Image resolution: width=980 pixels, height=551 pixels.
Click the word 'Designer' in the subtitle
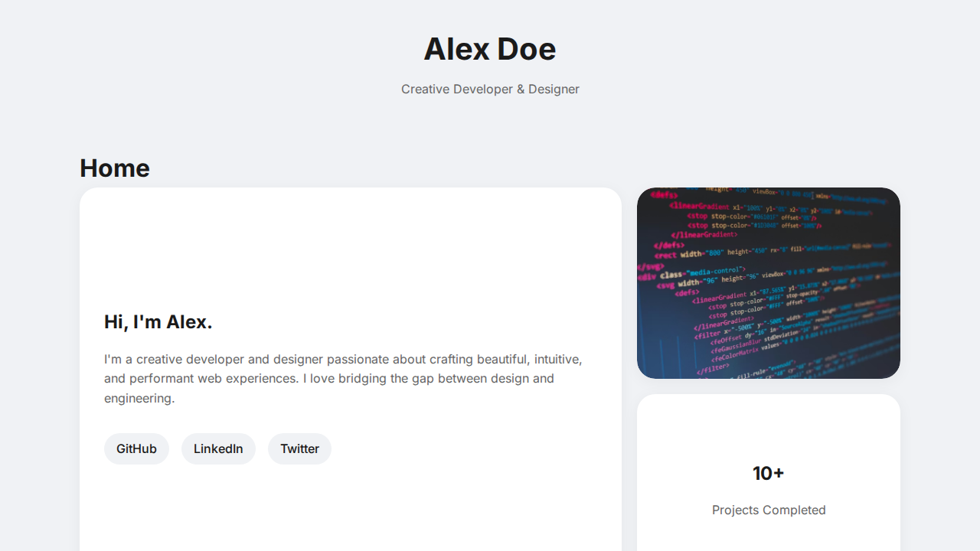(554, 89)
